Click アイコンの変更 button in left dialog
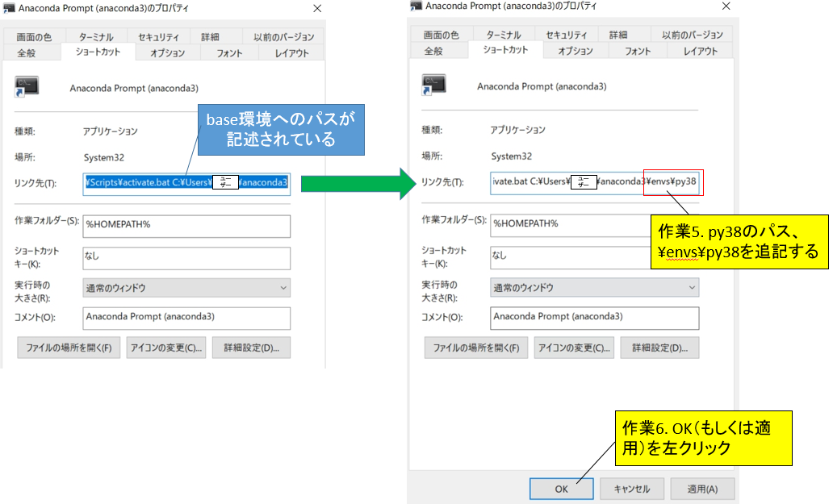This screenshot has height=504, width=833. [x=166, y=348]
